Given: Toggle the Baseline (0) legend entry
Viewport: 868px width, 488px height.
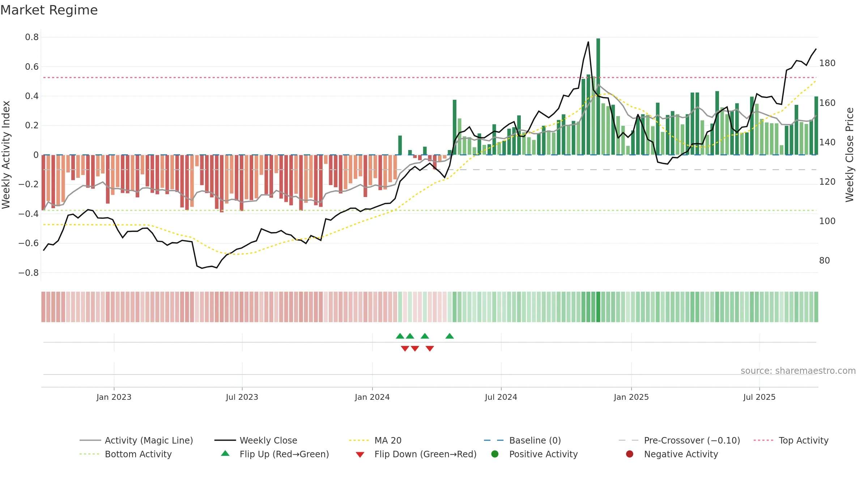Looking at the screenshot, I should (x=522, y=440).
